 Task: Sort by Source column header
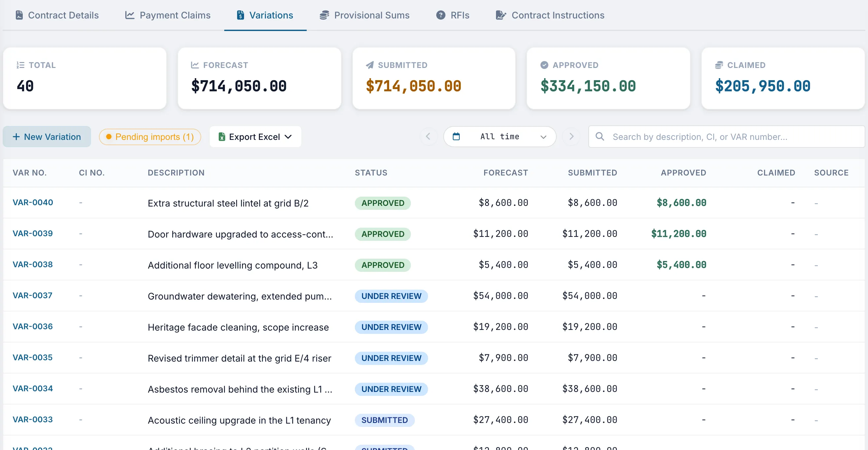pos(831,173)
